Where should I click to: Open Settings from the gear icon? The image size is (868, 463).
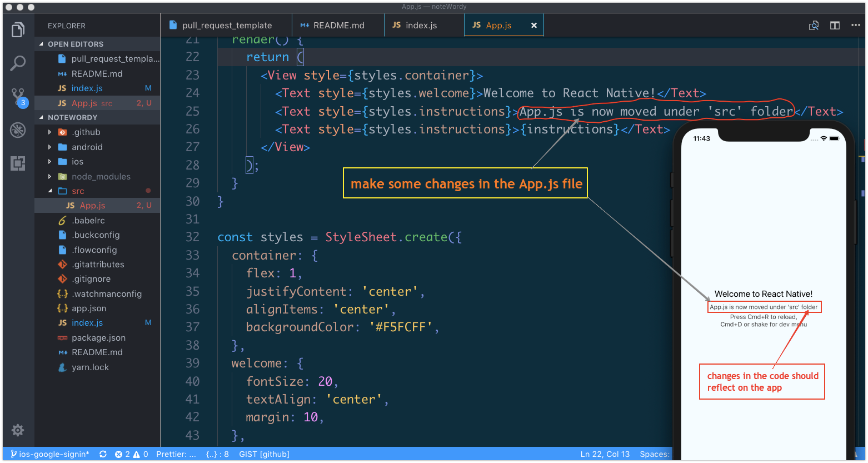(17, 430)
